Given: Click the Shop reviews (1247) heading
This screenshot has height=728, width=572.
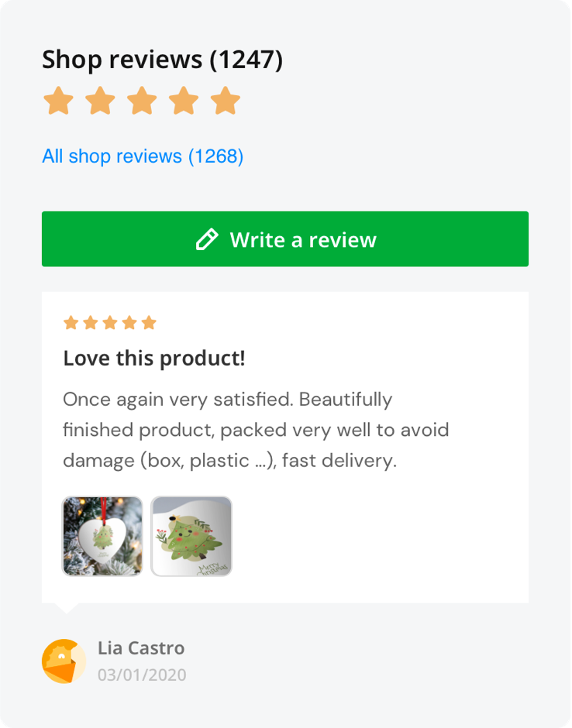Looking at the screenshot, I should pyautogui.click(x=162, y=59).
